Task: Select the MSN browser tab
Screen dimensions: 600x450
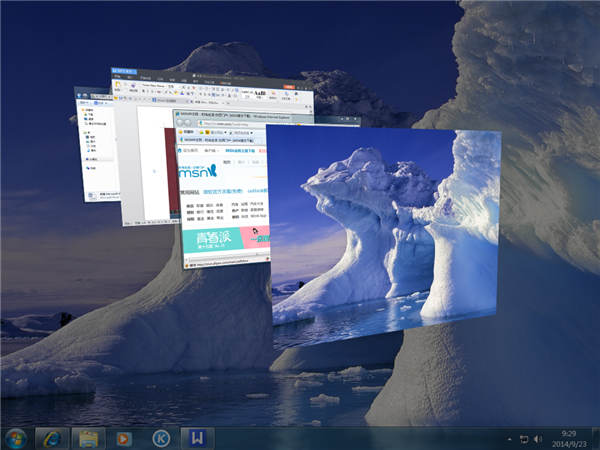Action: click(x=200, y=135)
